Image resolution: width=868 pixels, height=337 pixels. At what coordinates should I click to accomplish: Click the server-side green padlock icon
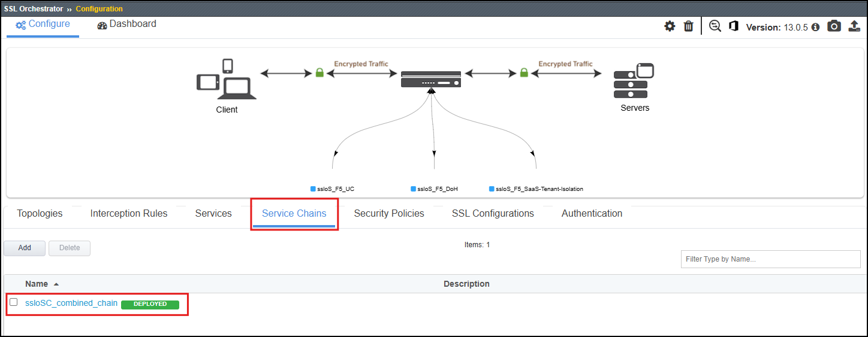coord(524,72)
